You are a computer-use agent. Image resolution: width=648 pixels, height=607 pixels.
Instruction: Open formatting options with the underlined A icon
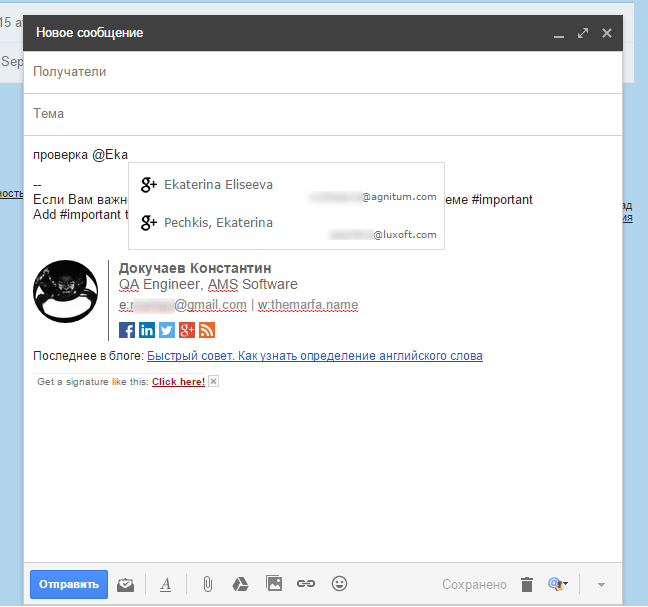[166, 584]
